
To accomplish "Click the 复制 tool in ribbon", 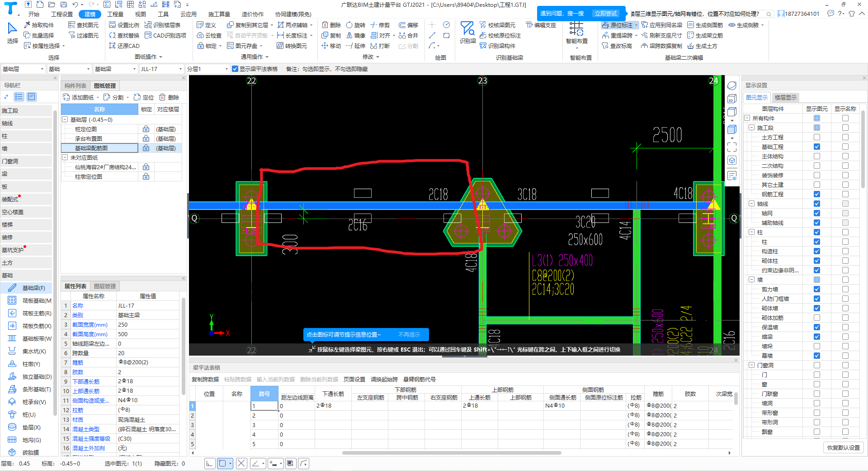I will 331,35.
